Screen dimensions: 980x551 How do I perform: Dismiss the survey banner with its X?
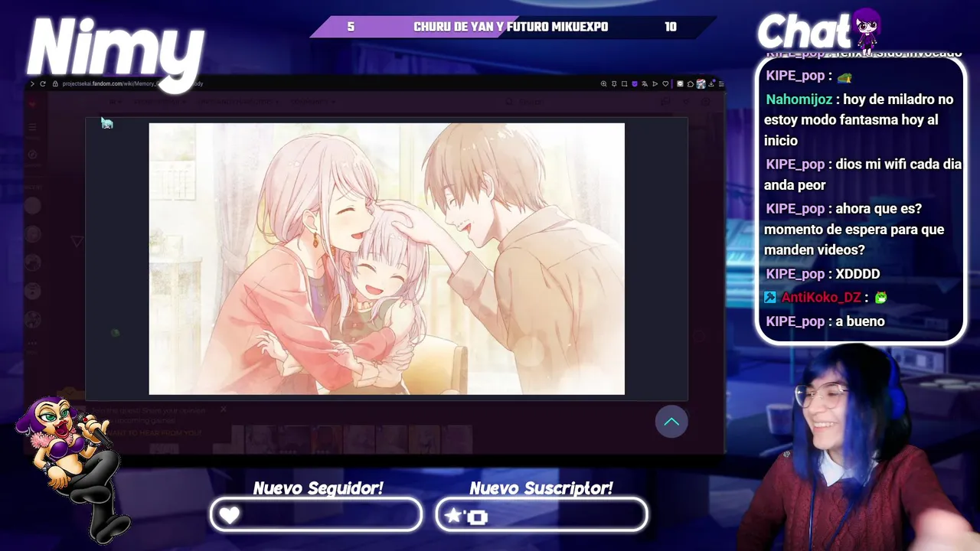point(224,409)
